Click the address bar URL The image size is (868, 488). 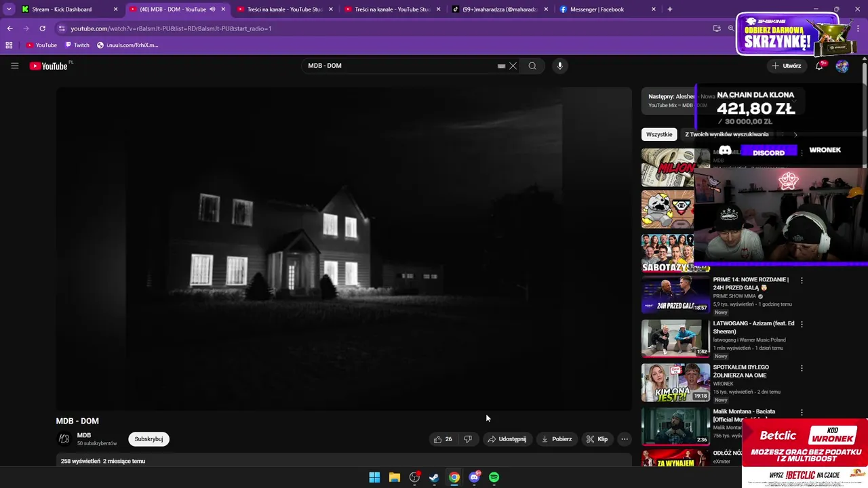[171, 28]
